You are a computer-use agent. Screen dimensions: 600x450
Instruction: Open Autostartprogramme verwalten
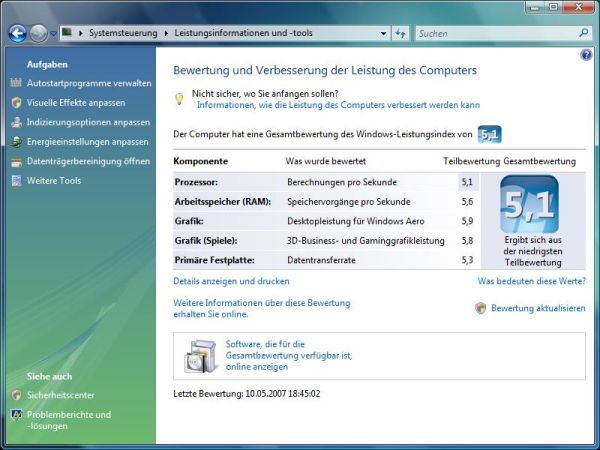[x=89, y=83]
